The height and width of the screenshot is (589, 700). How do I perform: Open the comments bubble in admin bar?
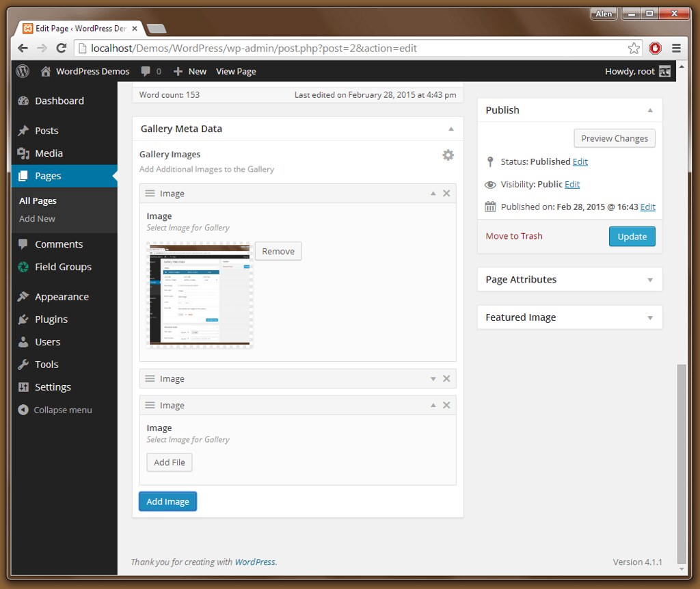coord(151,72)
